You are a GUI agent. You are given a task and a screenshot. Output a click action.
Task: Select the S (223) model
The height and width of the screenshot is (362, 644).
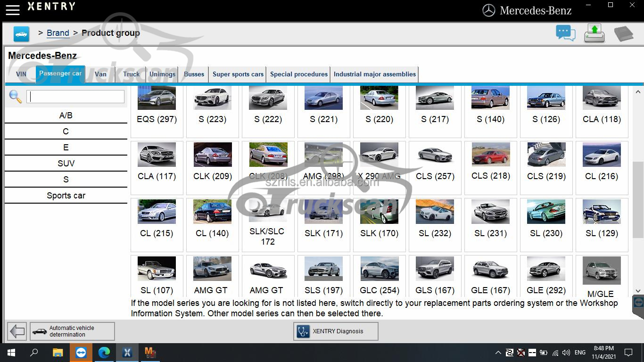(213, 111)
